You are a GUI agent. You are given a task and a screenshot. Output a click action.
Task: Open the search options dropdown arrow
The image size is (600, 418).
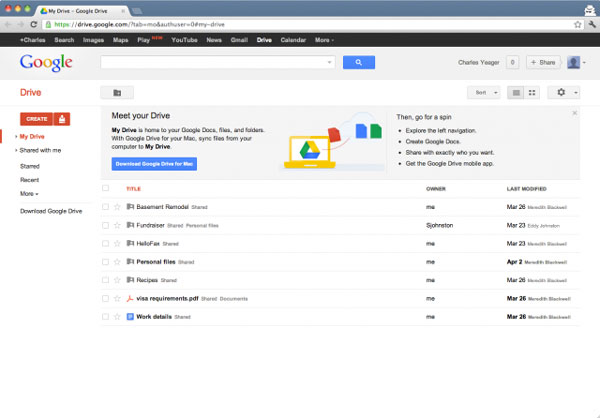329,62
